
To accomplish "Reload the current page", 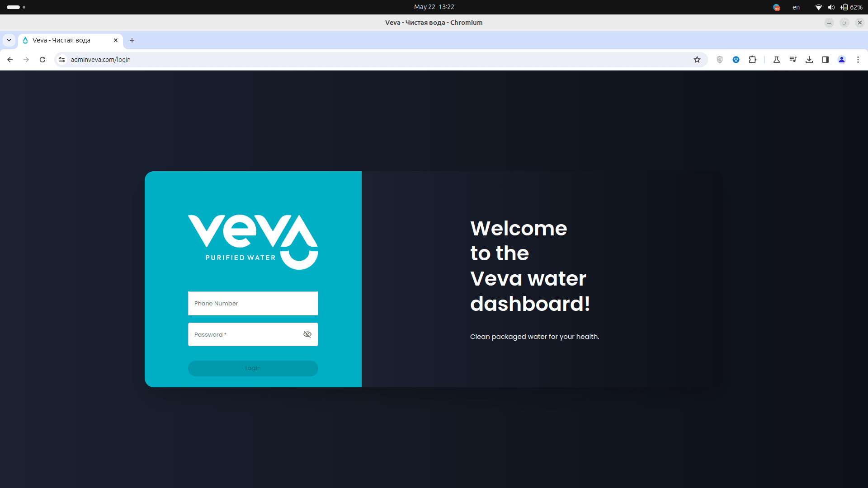I will (x=42, y=60).
